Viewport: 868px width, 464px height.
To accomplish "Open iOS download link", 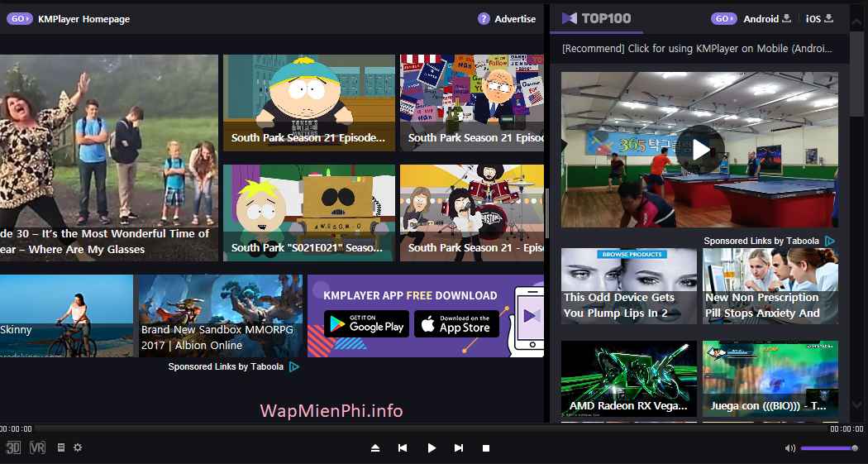I will pyautogui.click(x=813, y=19).
